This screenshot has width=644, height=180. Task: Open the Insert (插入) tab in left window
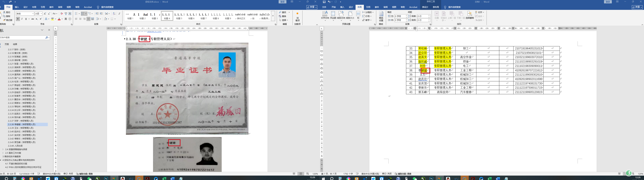(x=17, y=7)
